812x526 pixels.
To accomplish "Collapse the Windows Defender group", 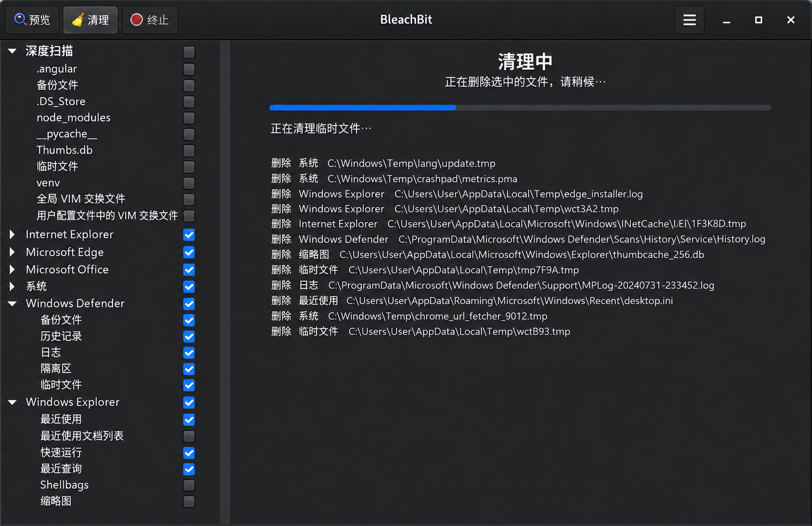I will [13, 303].
